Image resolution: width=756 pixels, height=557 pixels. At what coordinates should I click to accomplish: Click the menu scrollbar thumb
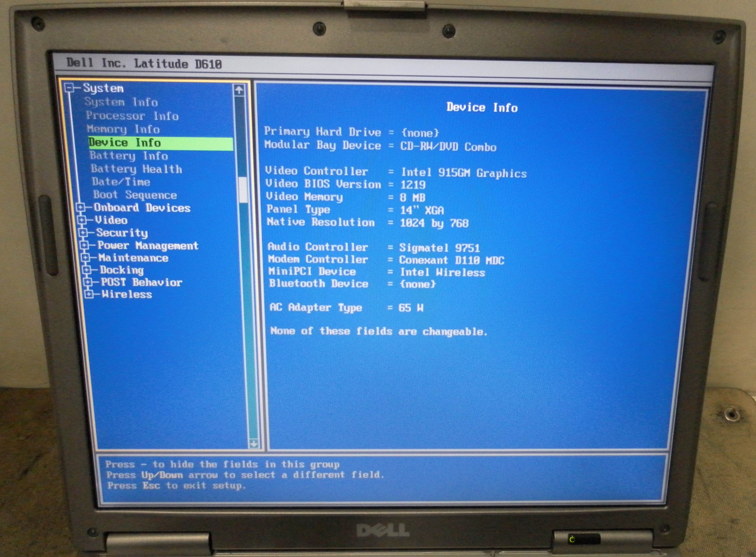point(243,190)
